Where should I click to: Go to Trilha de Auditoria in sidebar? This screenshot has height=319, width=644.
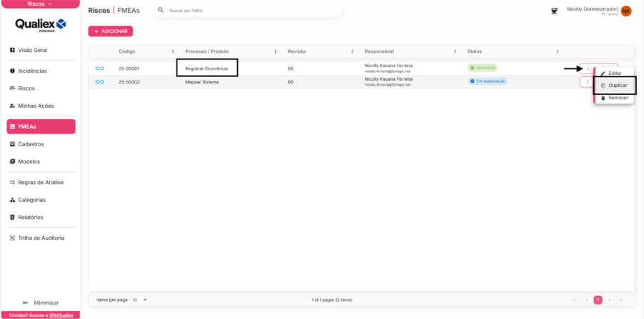point(41,238)
